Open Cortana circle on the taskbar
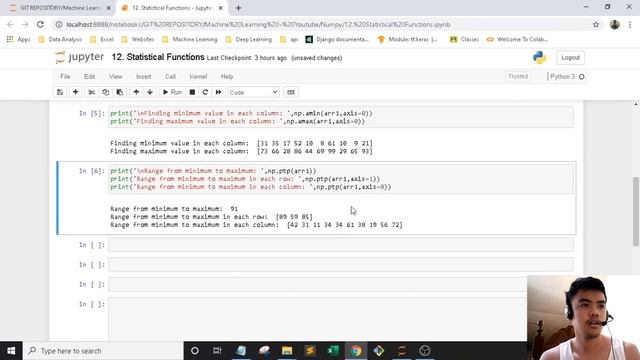 [x=195, y=351]
